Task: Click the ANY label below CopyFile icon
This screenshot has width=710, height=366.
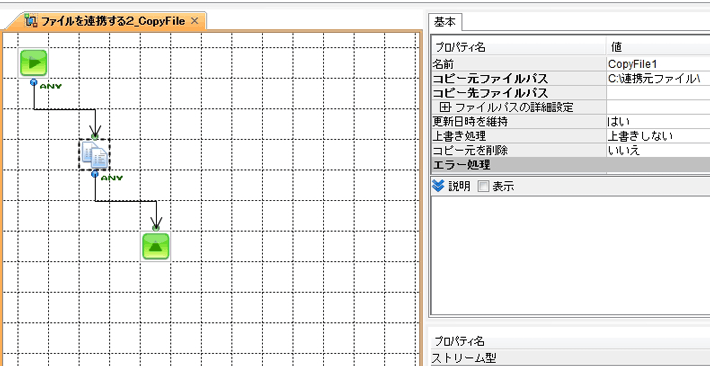Action: click(x=111, y=178)
